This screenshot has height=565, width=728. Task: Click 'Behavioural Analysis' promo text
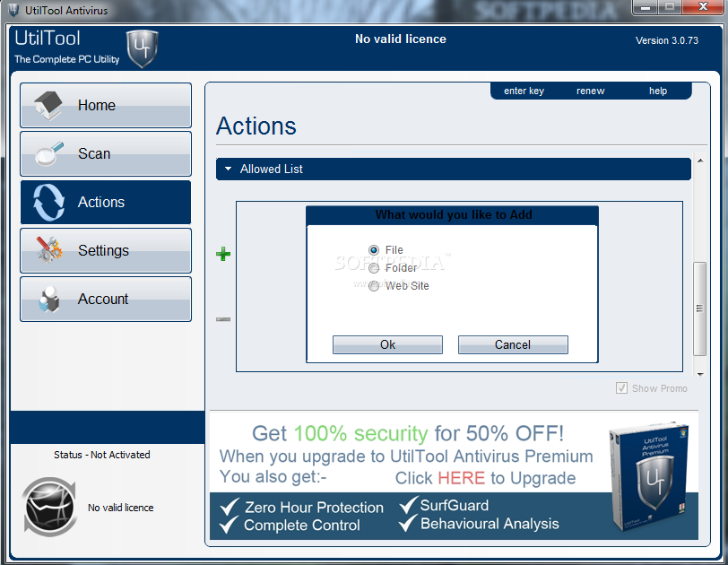tap(490, 524)
